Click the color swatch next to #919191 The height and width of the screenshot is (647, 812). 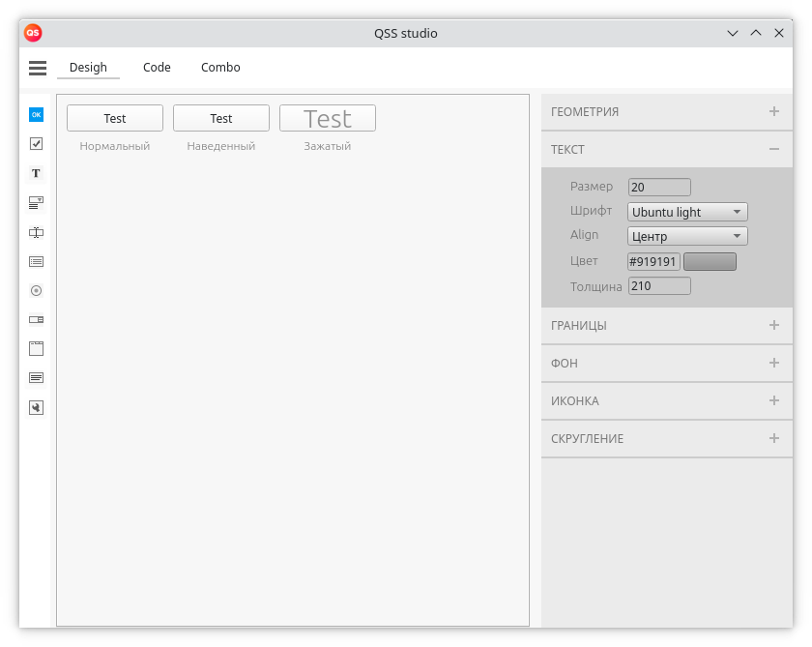tap(710, 261)
